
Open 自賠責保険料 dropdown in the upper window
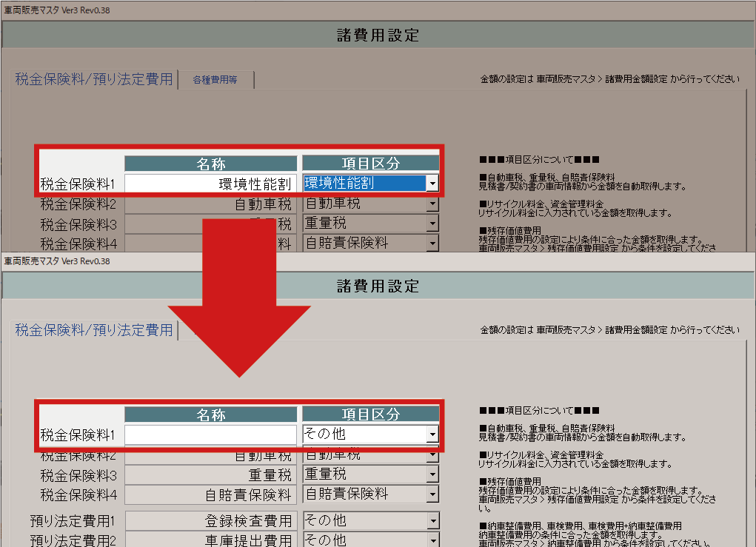(432, 243)
